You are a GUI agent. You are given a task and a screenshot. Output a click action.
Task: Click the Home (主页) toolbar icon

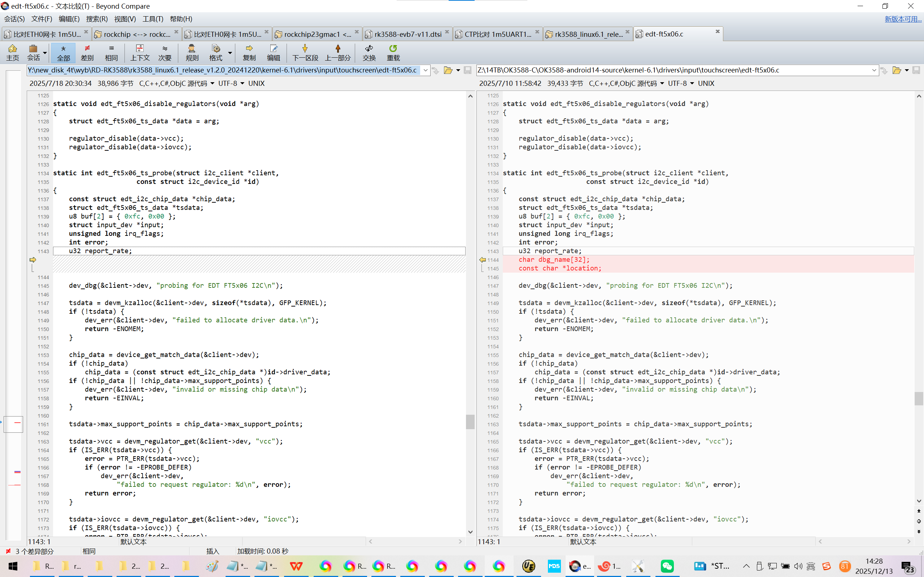(12, 52)
